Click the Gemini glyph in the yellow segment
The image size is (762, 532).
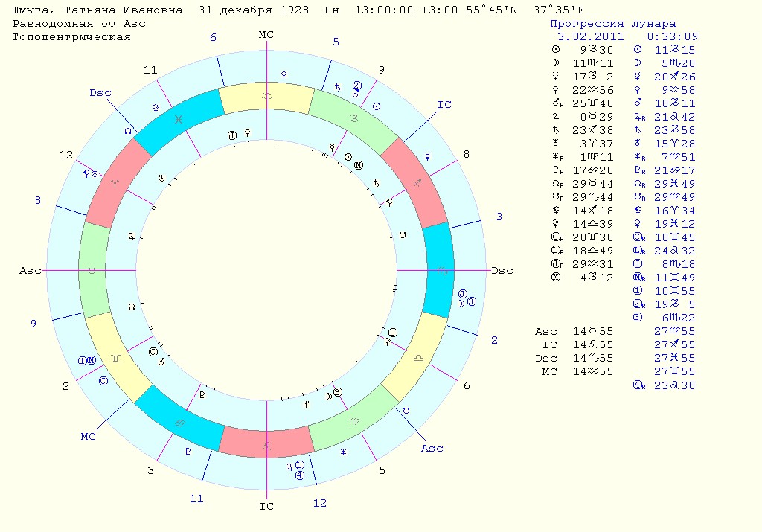[115, 359]
